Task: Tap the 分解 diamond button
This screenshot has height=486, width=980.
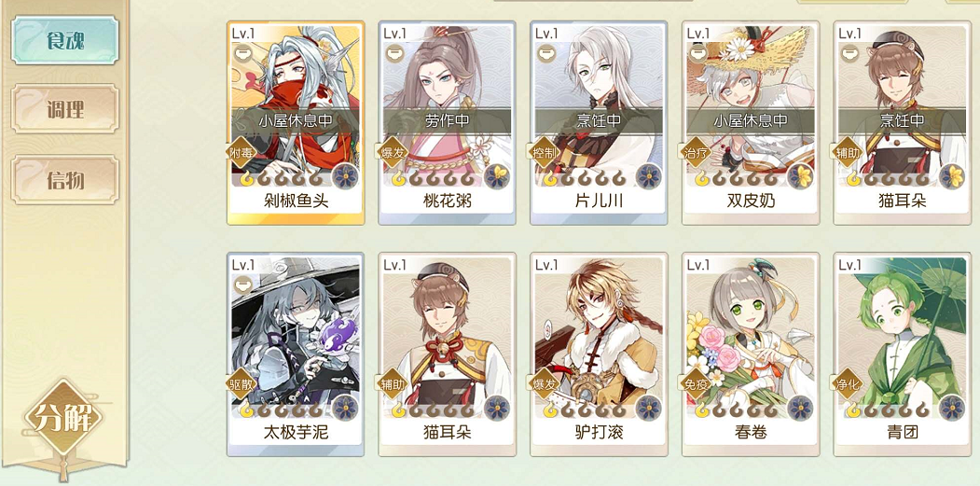Action: pos(63,417)
